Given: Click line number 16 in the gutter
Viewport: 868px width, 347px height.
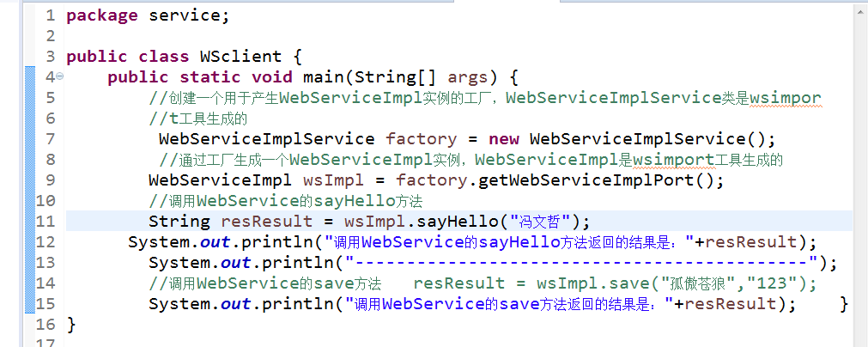Looking at the screenshot, I should (46, 325).
